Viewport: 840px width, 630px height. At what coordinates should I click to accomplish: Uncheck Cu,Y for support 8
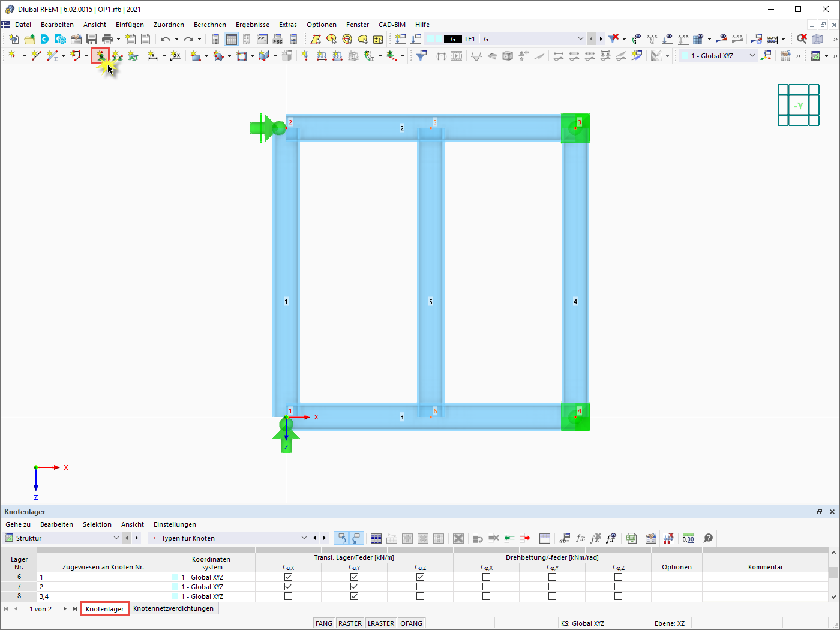click(354, 596)
